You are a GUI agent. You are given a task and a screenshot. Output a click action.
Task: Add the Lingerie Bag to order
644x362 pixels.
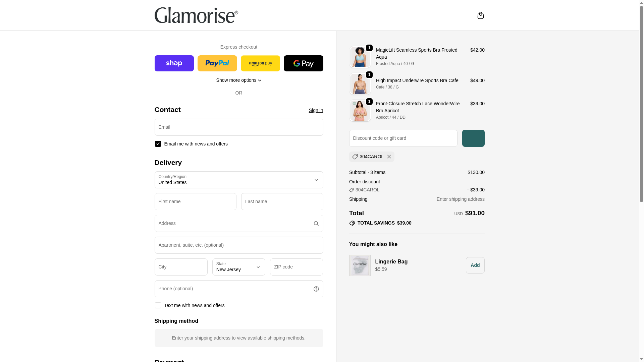(475, 265)
